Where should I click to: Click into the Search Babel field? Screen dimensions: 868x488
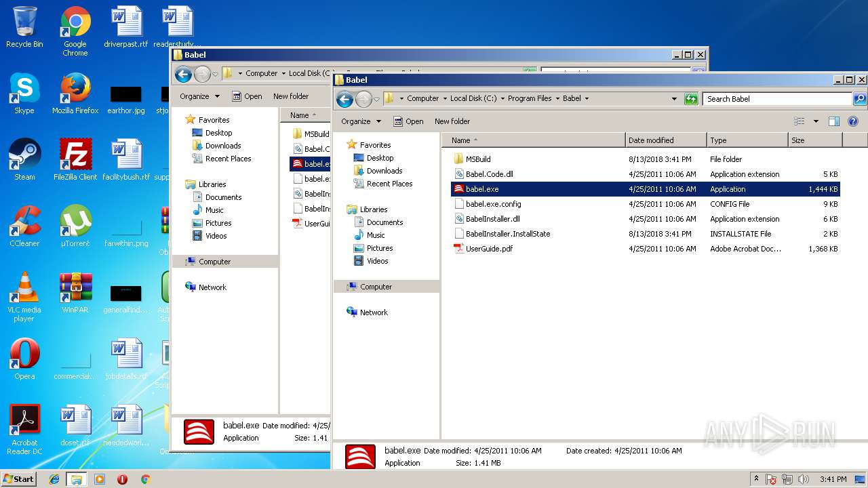[778, 99]
